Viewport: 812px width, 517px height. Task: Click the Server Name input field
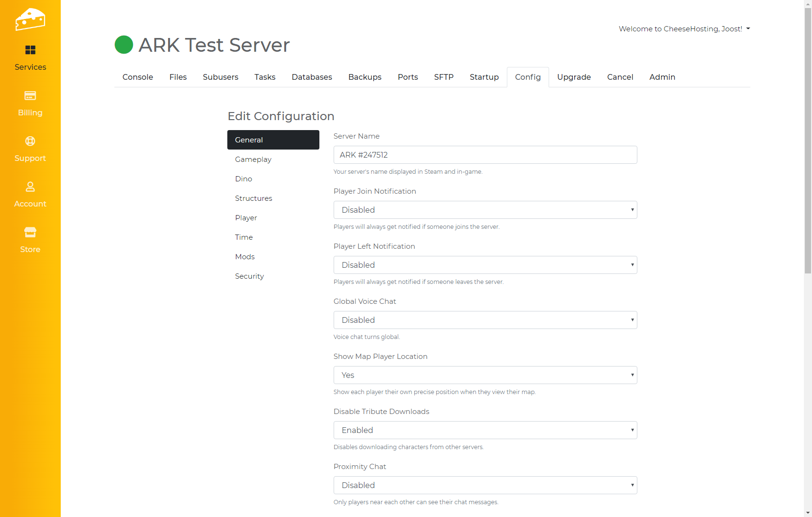tap(485, 155)
